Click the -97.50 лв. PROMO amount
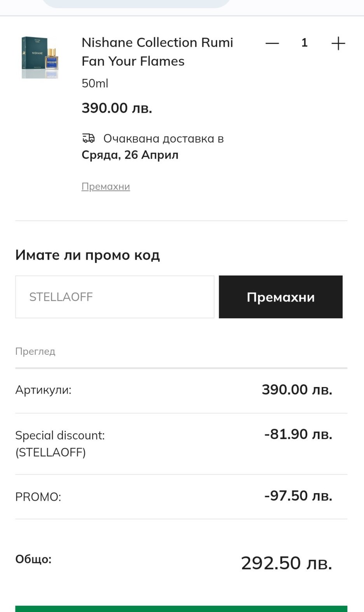Viewport: 364px width, 612px height. [298, 496]
